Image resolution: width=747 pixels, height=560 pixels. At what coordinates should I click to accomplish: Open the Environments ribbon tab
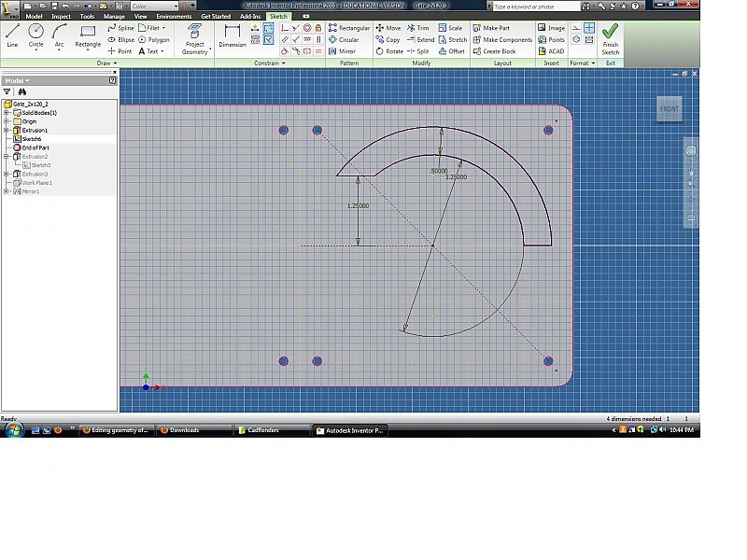[174, 16]
